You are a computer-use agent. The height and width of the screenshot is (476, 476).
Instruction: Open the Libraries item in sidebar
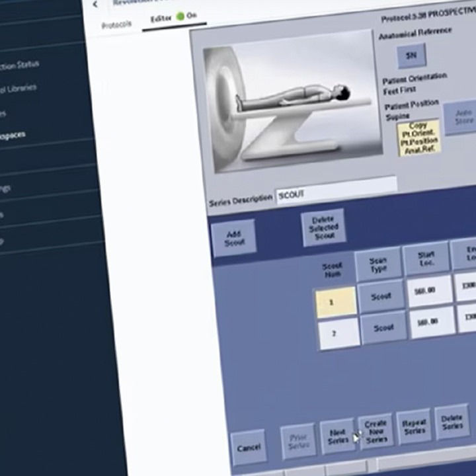[x=19, y=89]
